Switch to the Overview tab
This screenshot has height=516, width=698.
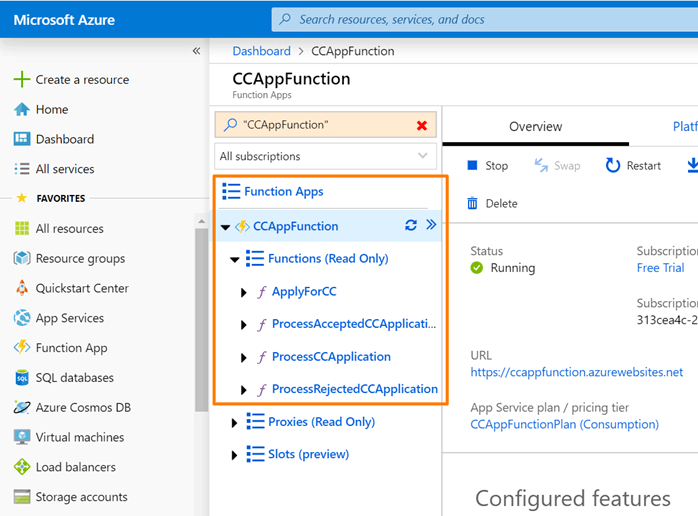(x=535, y=127)
